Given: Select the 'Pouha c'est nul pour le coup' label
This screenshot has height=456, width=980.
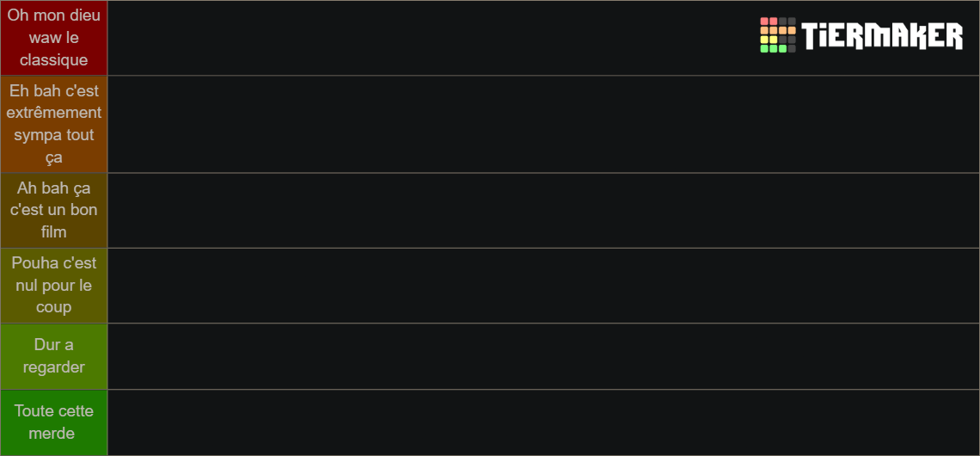Looking at the screenshot, I should pos(54,286).
